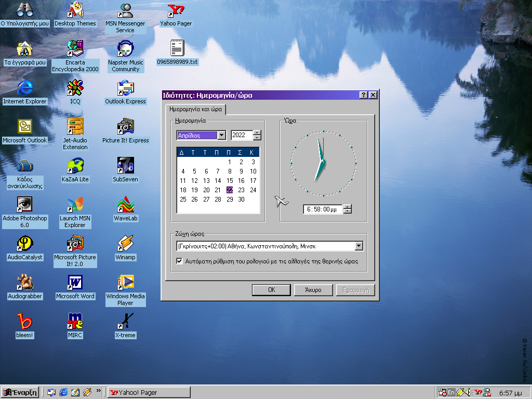Select the KaZaA Lite icon
This screenshot has width=532, height=399.
pos(75,166)
